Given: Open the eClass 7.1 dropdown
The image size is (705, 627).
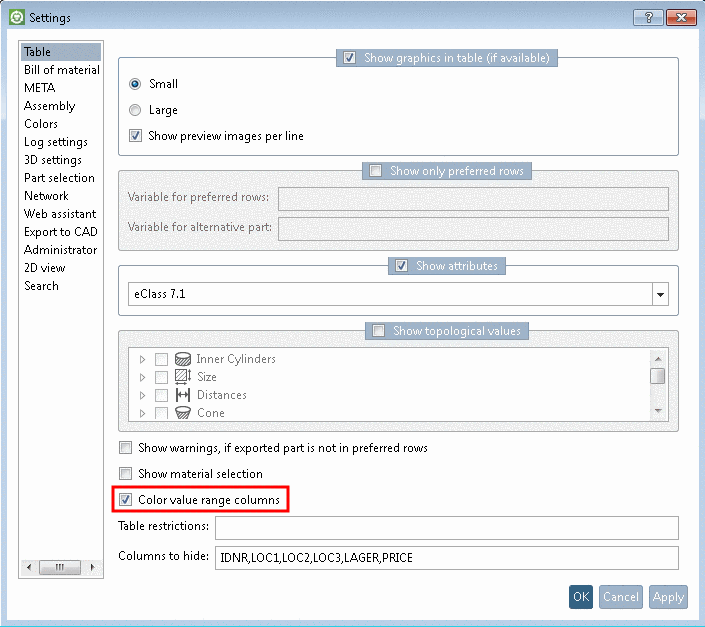Looking at the screenshot, I should [x=660, y=294].
